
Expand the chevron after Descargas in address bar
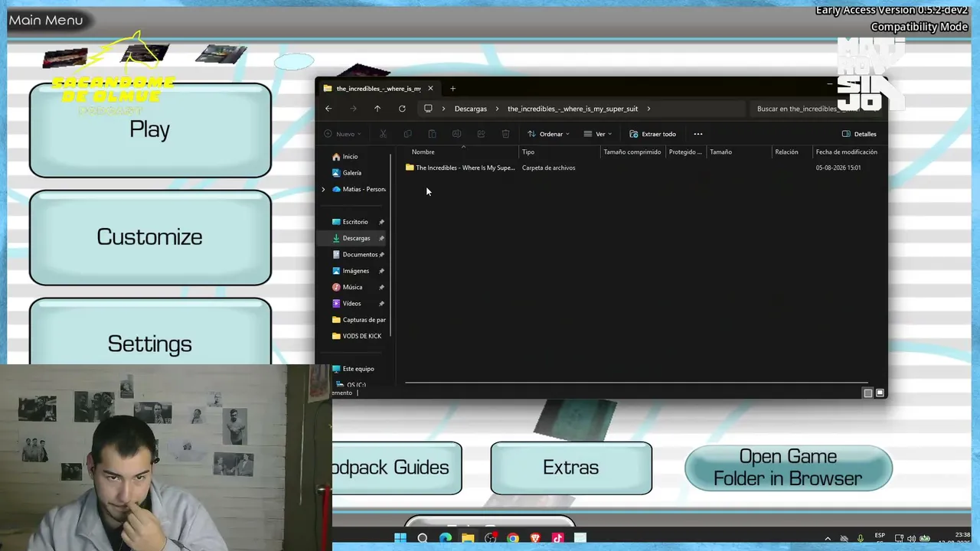(497, 109)
